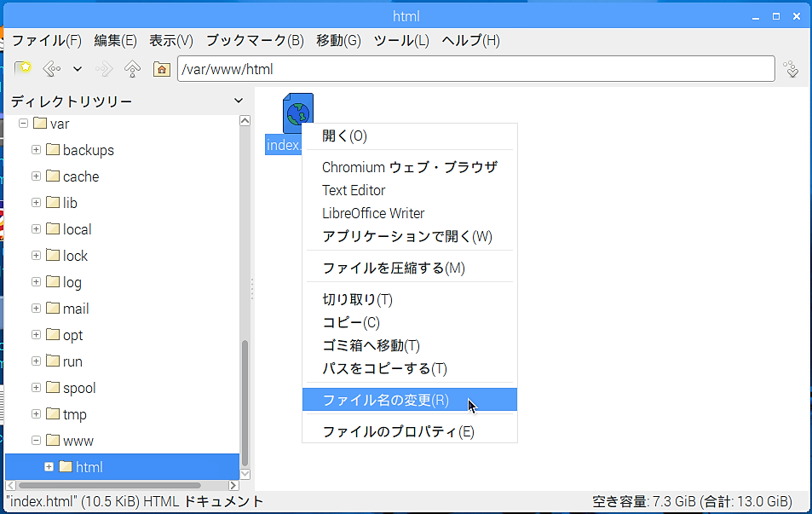Screen dimensions: 812x514
Task: Select the local folder in tree
Action: click(x=69, y=229)
